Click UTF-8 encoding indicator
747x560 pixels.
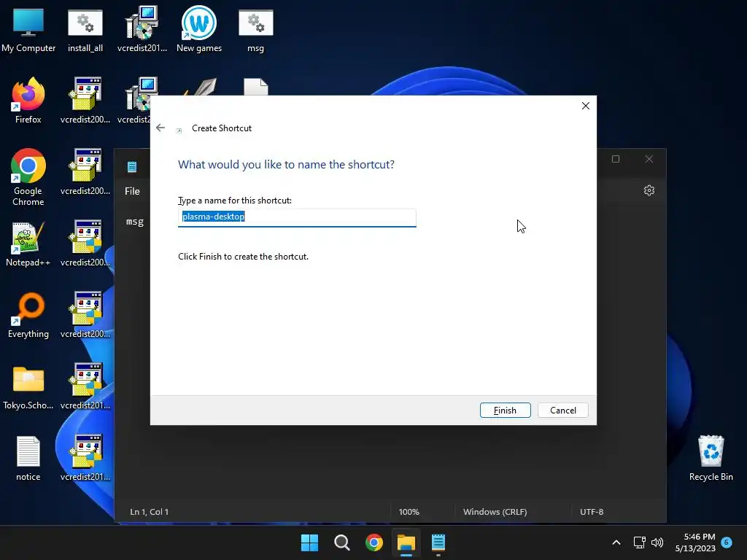pos(592,512)
